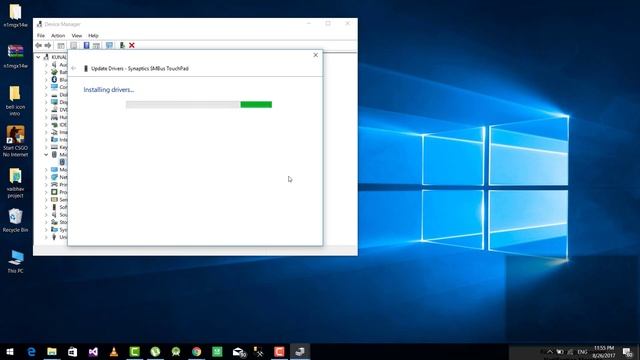Open the Mail app taskbar icon
Viewport: 640px width, 360px height.
[x=239, y=351]
